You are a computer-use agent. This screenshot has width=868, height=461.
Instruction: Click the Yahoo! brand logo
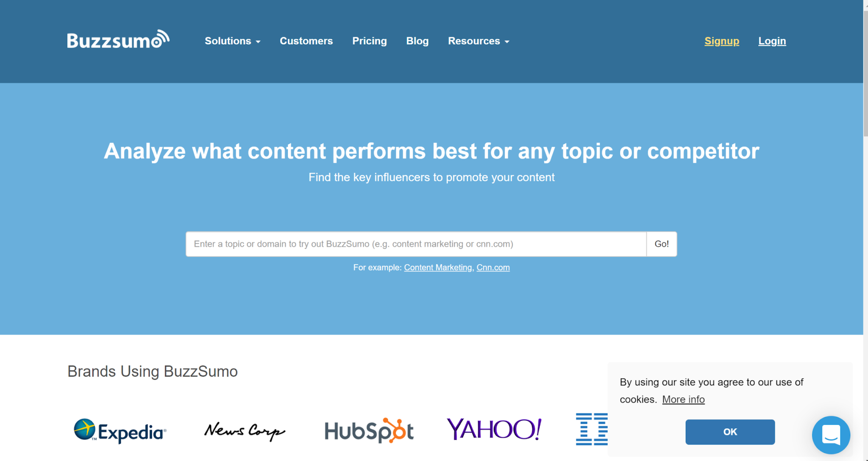[x=494, y=429]
